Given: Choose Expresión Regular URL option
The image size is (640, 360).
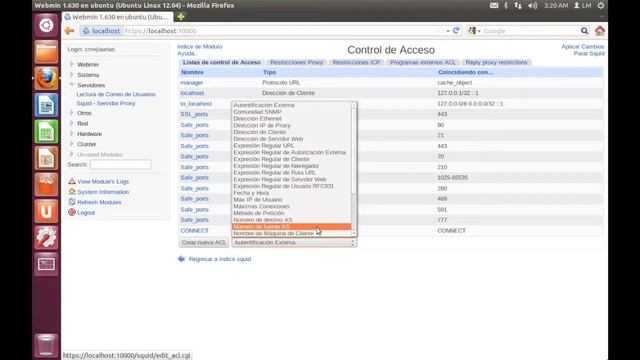Looking at the screenshot, I should 291,145.
